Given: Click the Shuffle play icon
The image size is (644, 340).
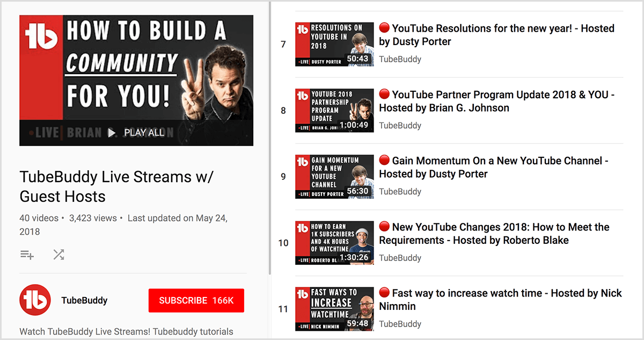Looking at the screenshot, I should click(x=58, y=254).
